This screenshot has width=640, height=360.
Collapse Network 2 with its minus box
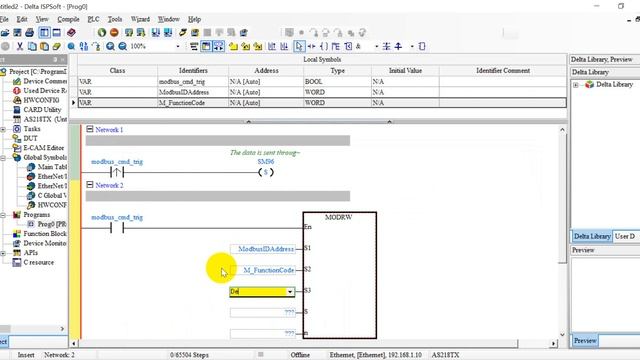(90, 185)
